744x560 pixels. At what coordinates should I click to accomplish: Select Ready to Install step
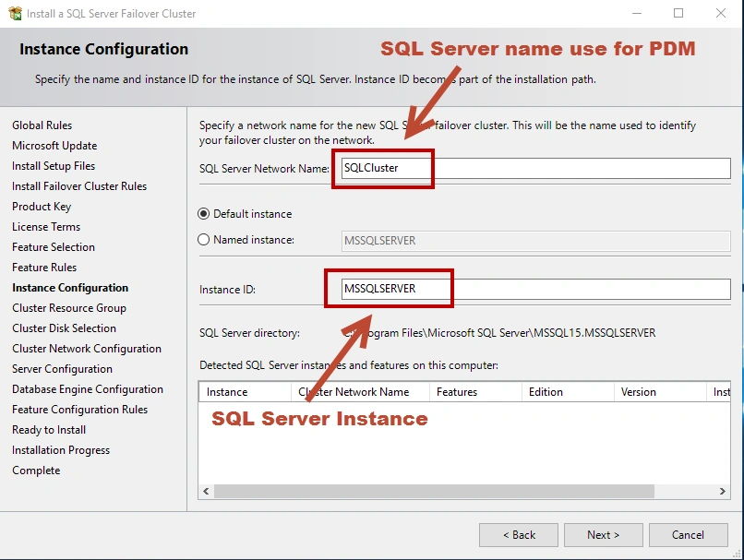(x=49, y=430)
